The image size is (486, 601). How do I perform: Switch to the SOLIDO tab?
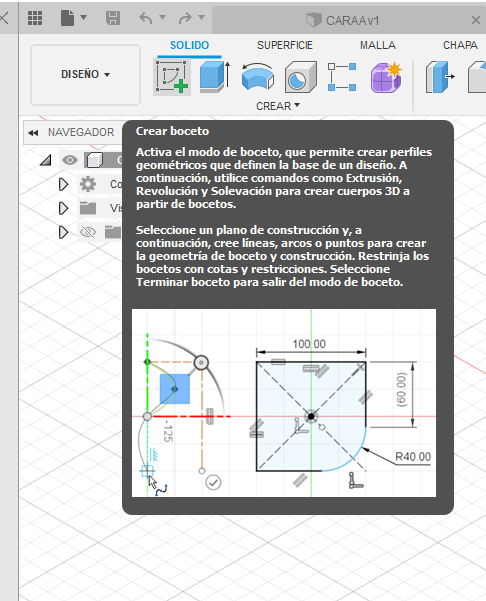click(189, 45)
